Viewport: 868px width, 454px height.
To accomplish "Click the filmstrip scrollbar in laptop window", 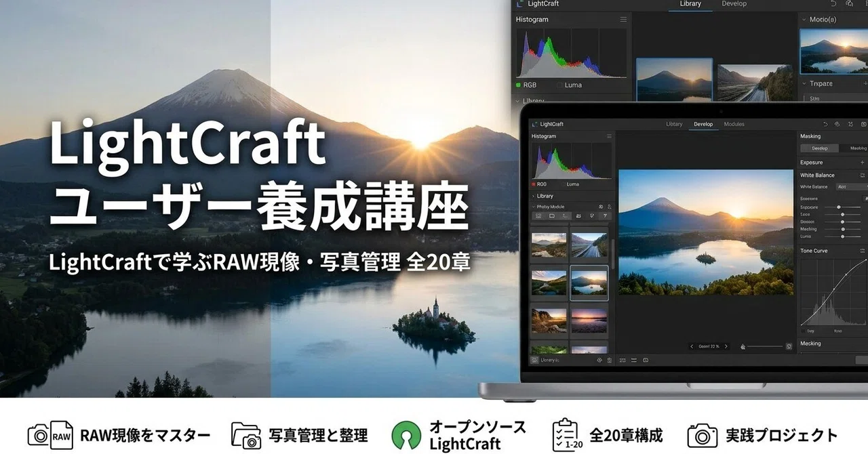I will coord(613,255).
